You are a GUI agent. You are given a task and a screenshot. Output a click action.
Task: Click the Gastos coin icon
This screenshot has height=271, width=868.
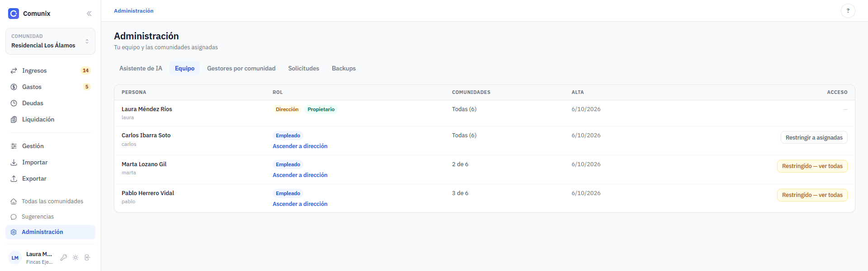pyautogui.click(x=14, y=87)
